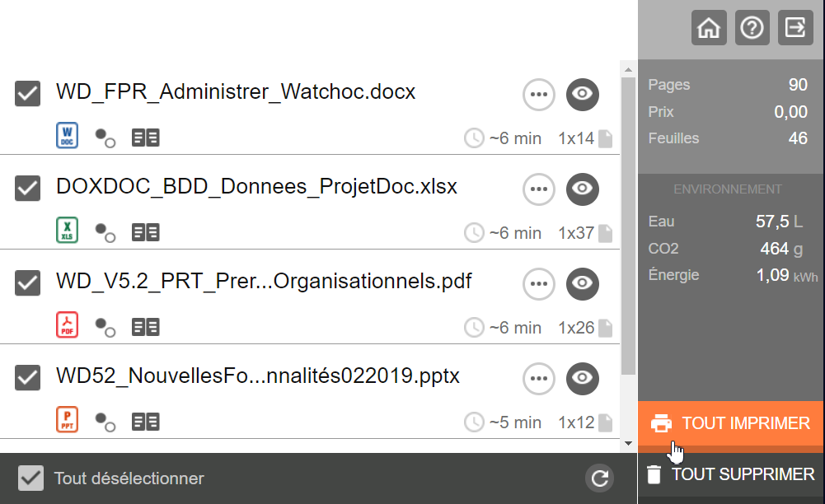The width and height of the screenshot is (825, 504).
Task: Open options menu for WD_FPR_Administrer_Watchoc.docx
Action: click(539, 95)
